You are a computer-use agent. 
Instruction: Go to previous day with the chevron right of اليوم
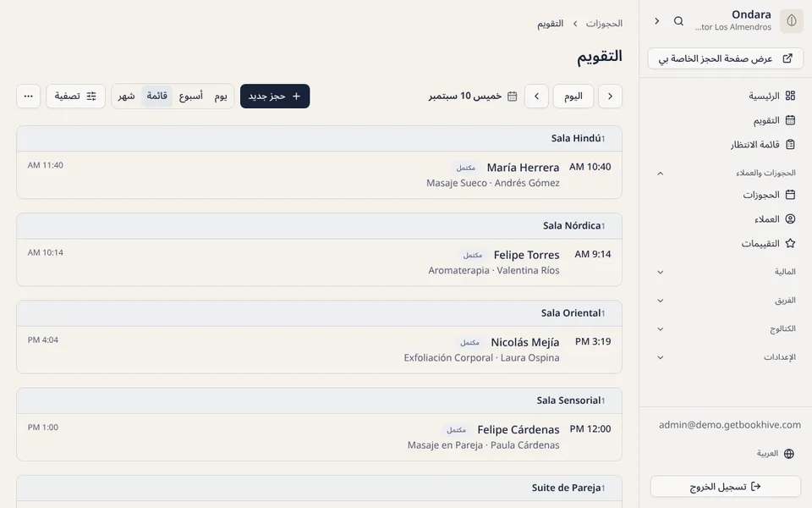610,96
